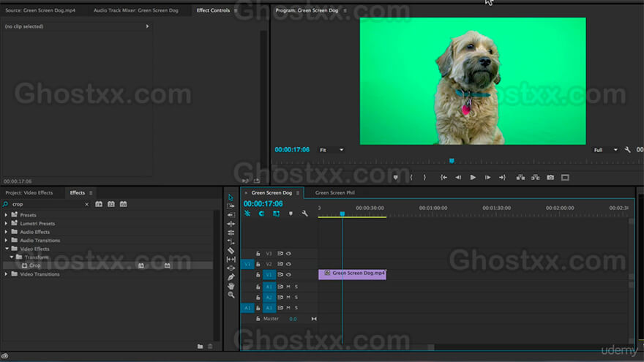Select the Slide tool

click(x=231, y=268)
